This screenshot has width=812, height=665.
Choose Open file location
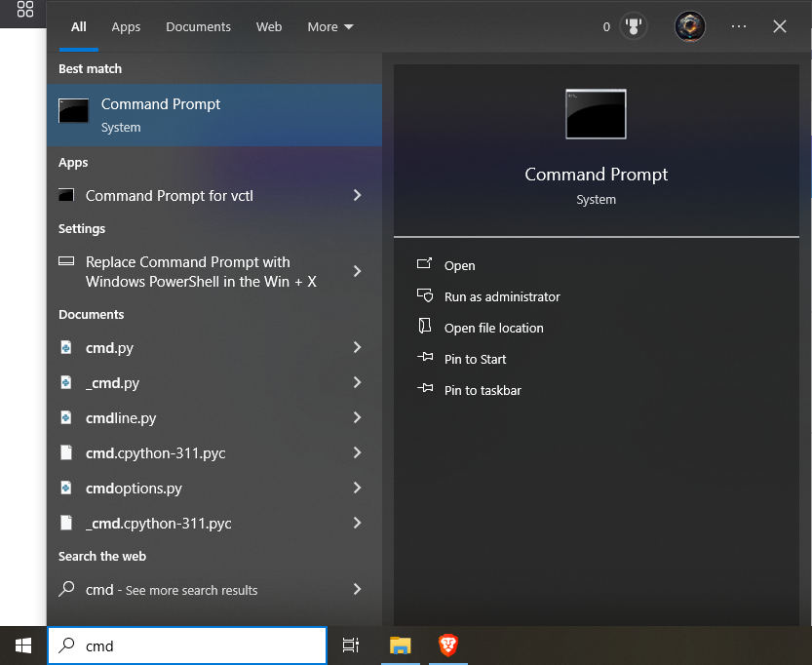click(493, 328)
